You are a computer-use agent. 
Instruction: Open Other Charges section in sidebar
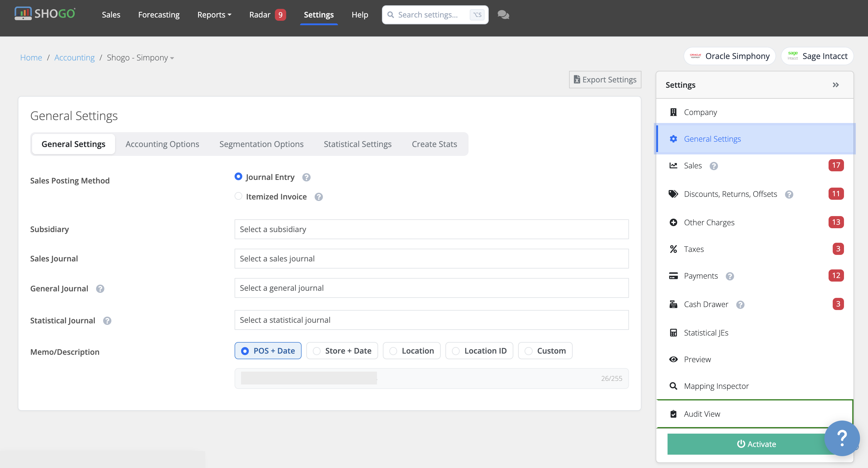pyautogui.click(x=755, y=222)
